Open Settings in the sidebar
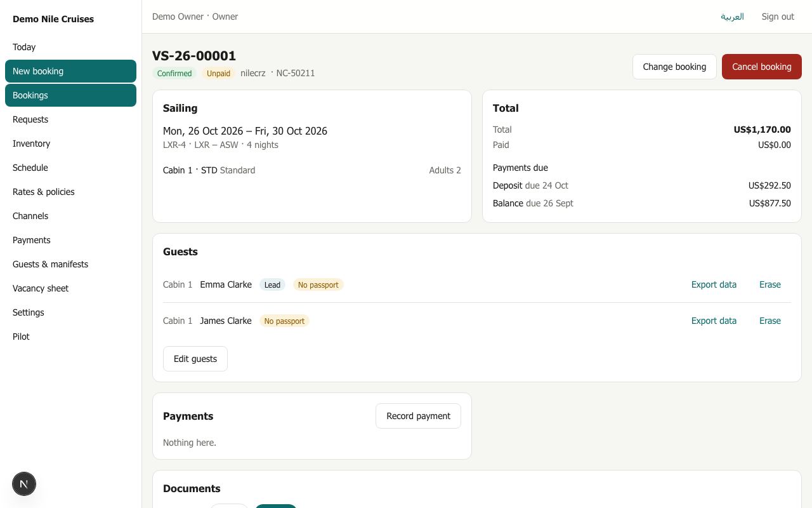The image size is (812, 508). tap(70, 312)
